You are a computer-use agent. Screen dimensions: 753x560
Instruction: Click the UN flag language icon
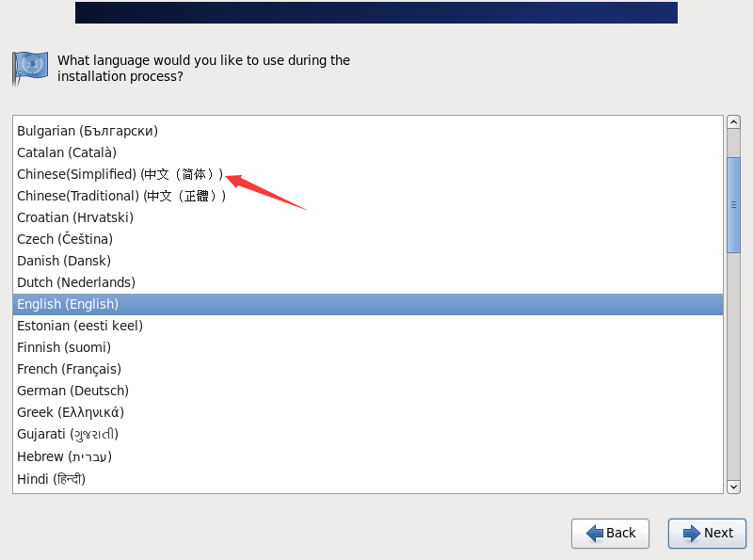click(30, 69)
